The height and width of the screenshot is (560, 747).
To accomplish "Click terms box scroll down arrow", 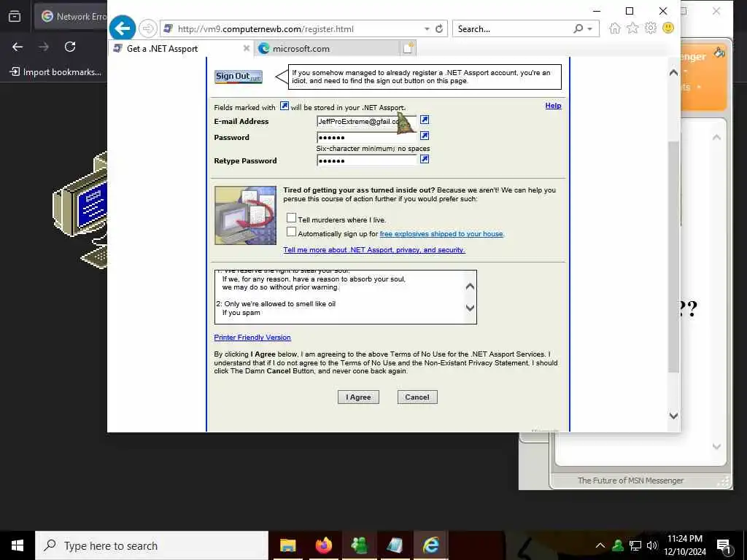I will tap(471, 308).
